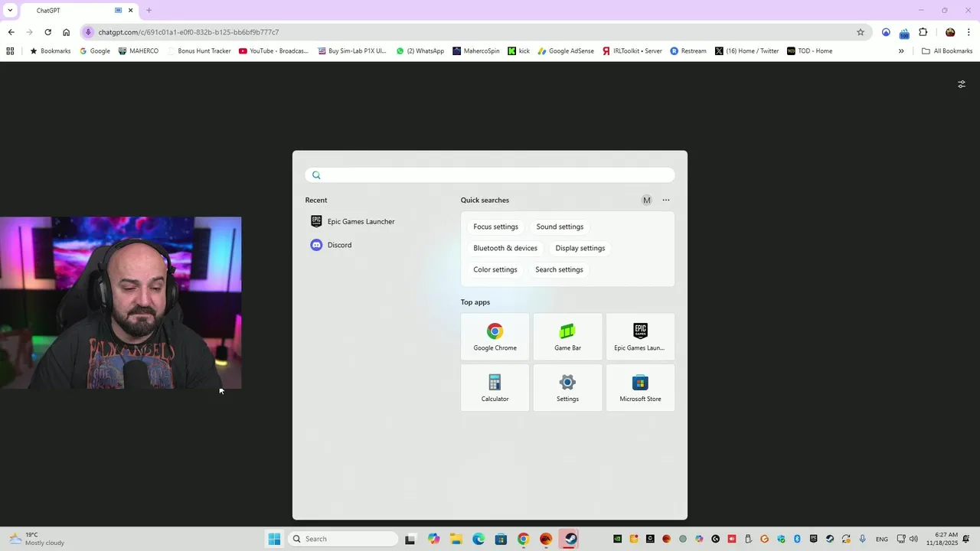Open the volume control in the tray
The image size is (980, 551).
(x=913, y=539)
